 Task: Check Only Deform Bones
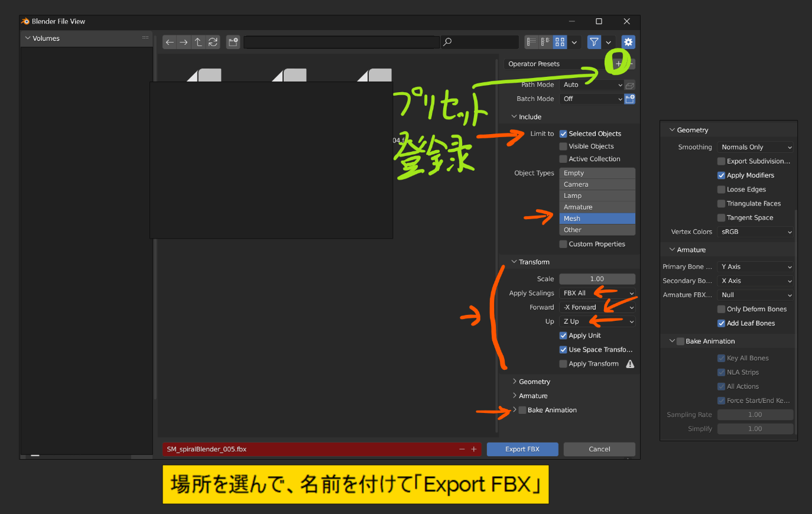(721, 309)
